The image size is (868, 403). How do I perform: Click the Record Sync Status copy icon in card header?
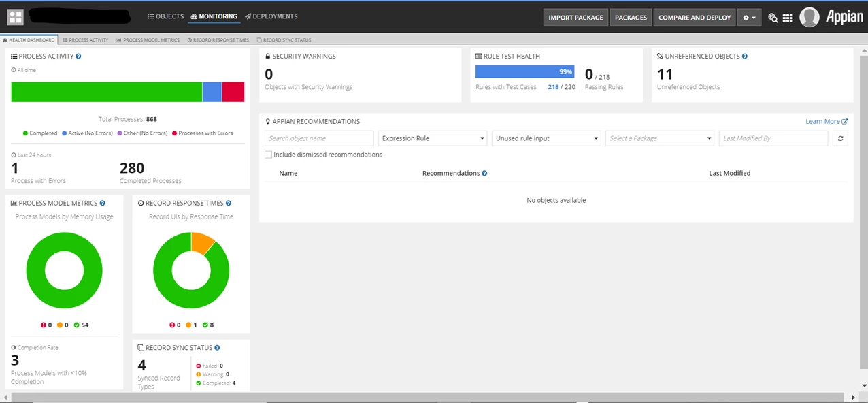click(x=141, y=348)
